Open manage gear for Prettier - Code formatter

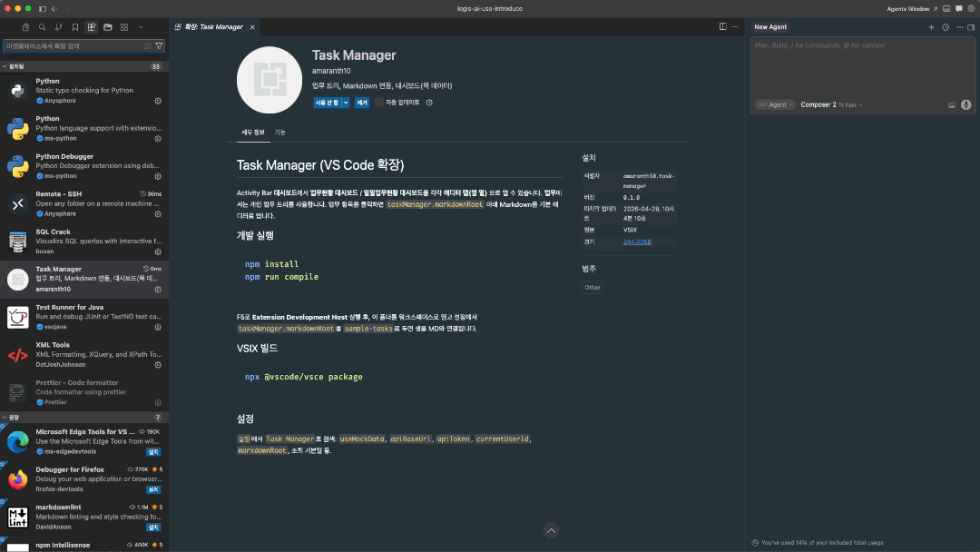158,402
